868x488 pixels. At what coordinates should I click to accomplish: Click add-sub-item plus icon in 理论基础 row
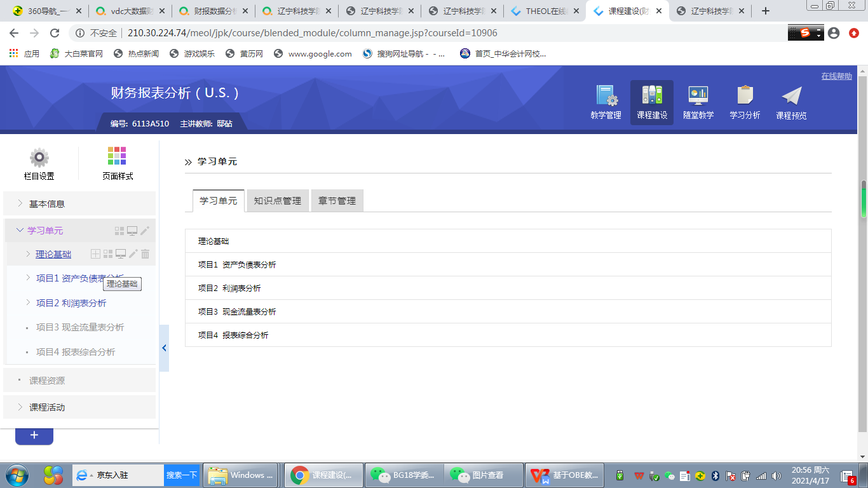coord(96,254)
